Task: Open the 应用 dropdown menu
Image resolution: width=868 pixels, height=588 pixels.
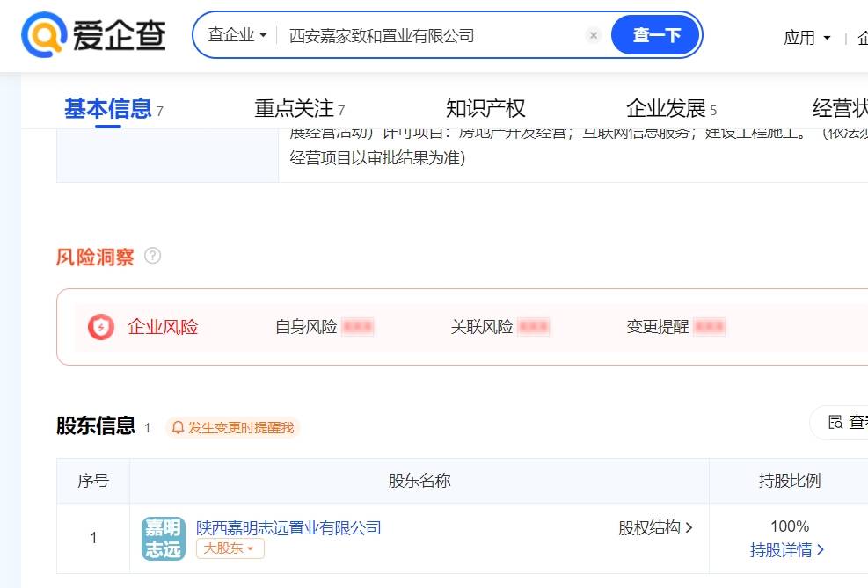Action: point(807,38)
